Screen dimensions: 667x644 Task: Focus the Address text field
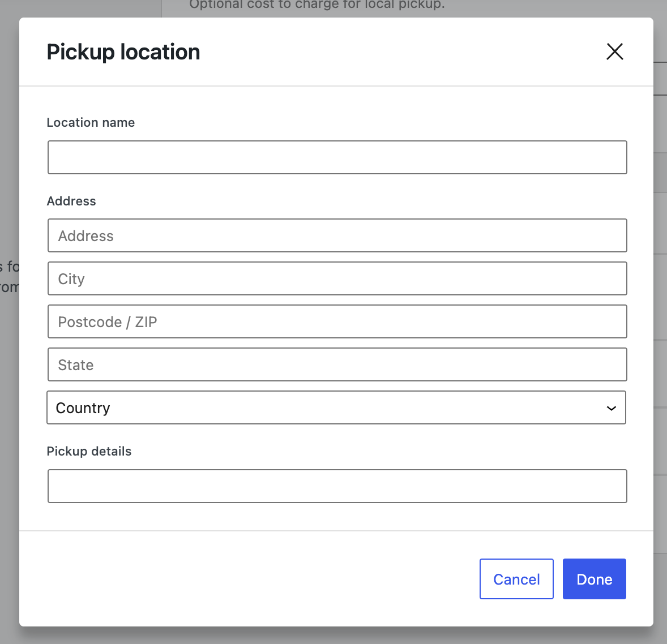click(x=336, y=235)
